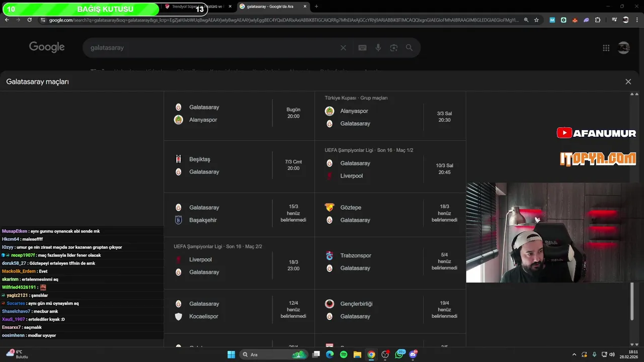Search by image with Google Lens
This screenshot has width=644, height=362.
[394, 48]
